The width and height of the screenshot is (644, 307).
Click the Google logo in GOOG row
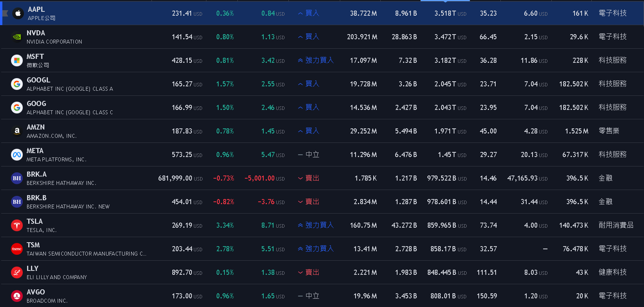[17, 108]
